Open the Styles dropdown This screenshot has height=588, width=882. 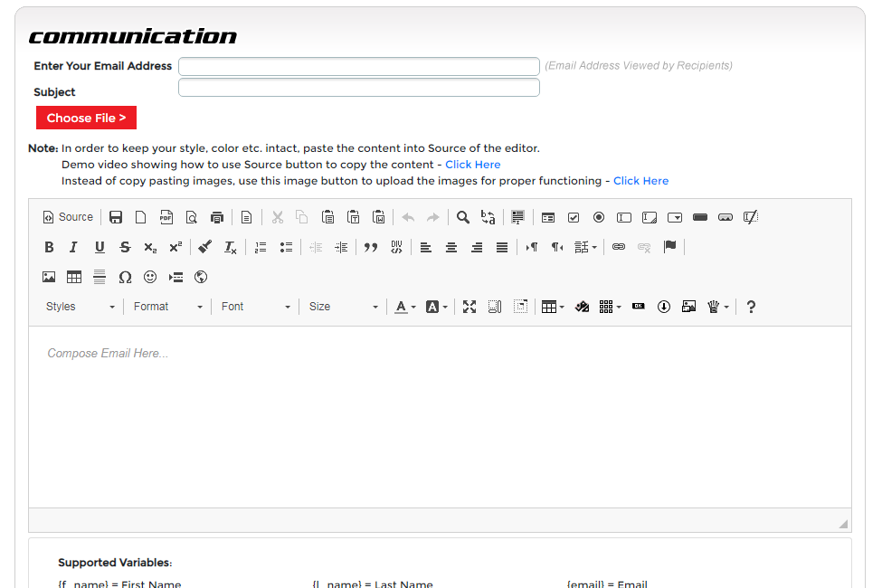pos(81,307)
